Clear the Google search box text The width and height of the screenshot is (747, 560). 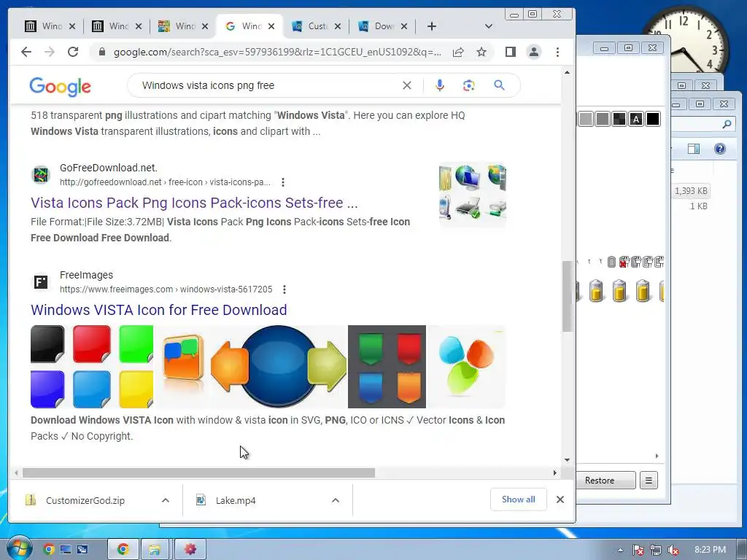click(x=407, y=85)
